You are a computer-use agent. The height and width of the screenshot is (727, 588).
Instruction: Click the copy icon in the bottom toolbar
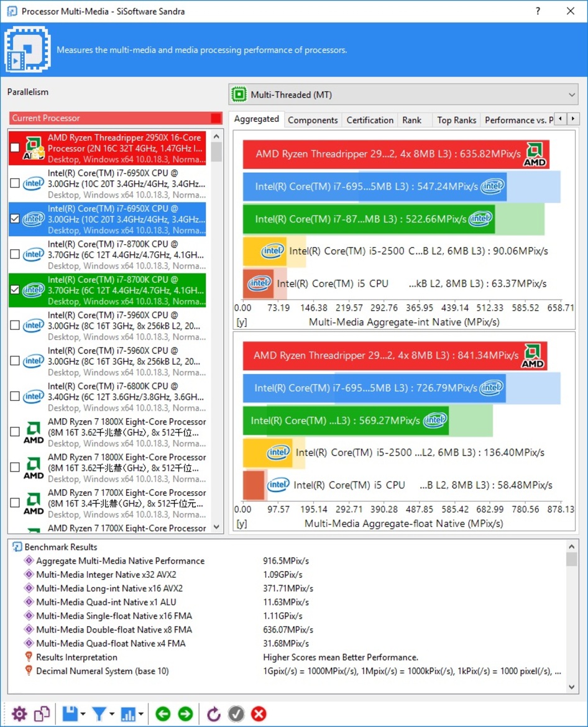[x=42, y=713]
